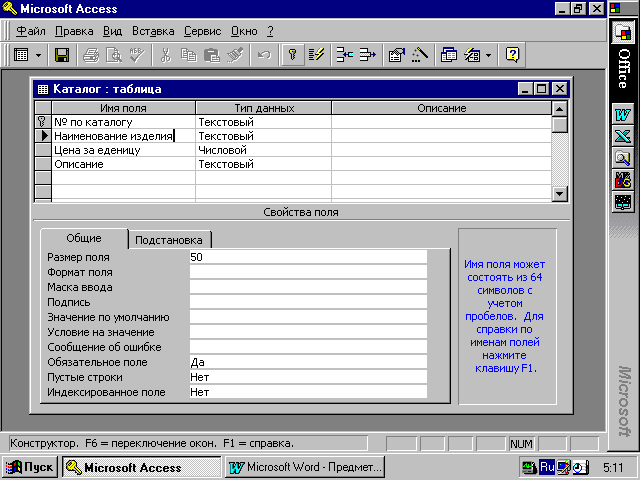640x480 pixels.
Task: Open Print Preview from the toolbar
Action: (114, 55)
